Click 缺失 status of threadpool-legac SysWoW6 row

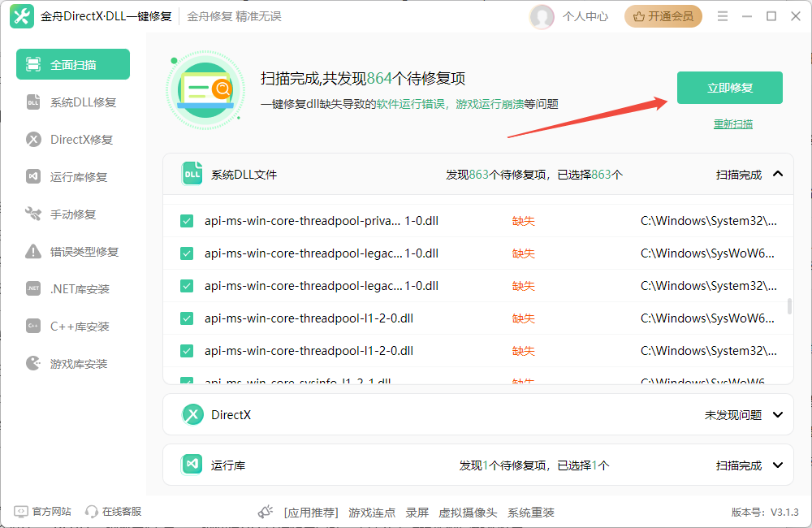[524, 253]
